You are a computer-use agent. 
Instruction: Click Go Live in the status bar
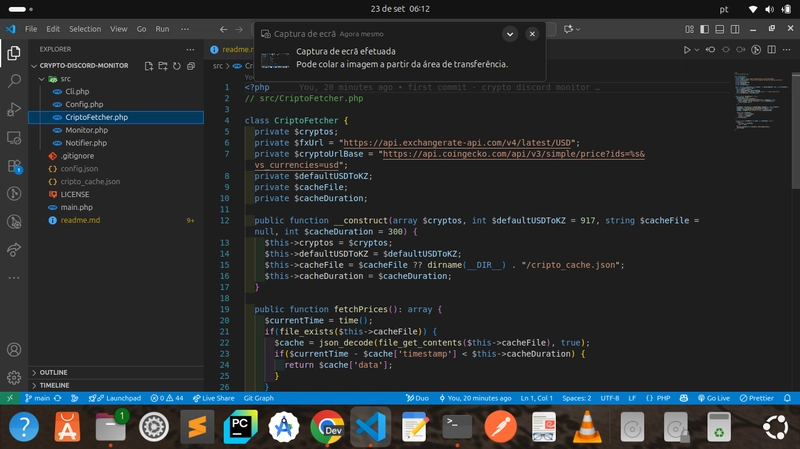tap(714, 398)
